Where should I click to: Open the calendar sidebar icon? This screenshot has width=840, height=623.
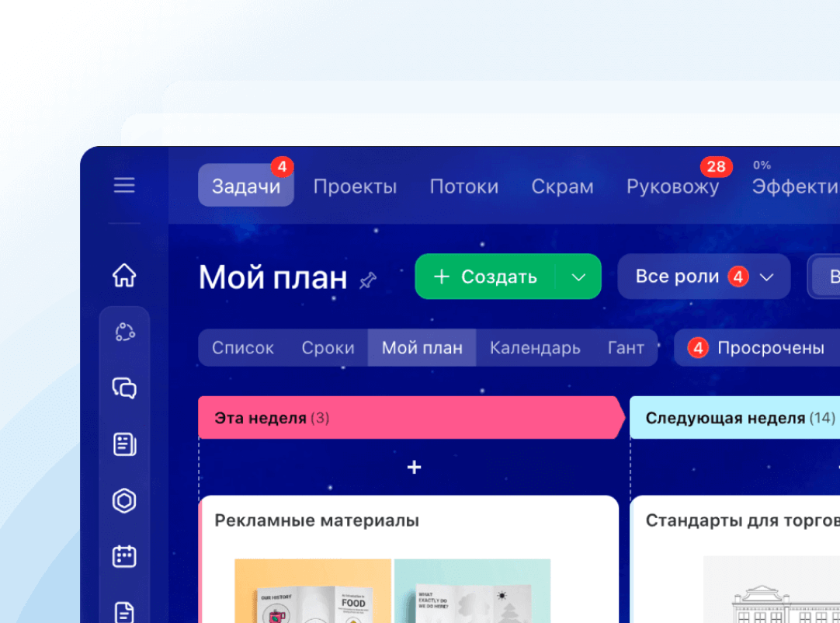click(124, 556)
